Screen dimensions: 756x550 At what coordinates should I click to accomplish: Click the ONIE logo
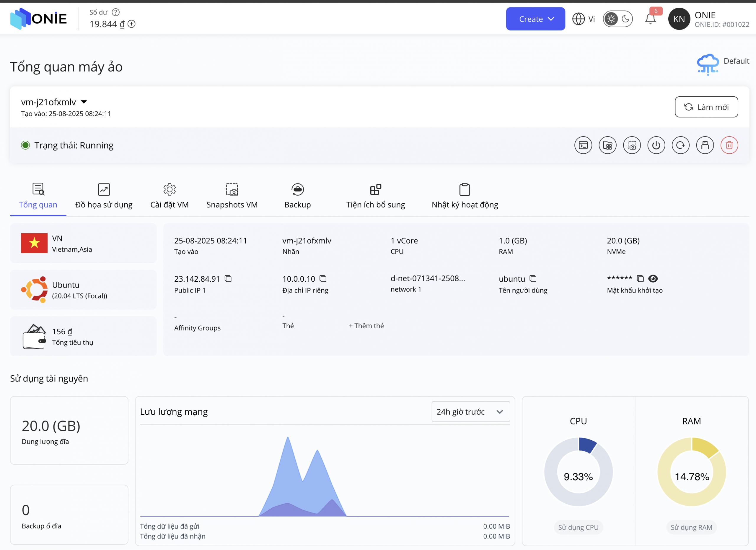[x=38, y=19]
